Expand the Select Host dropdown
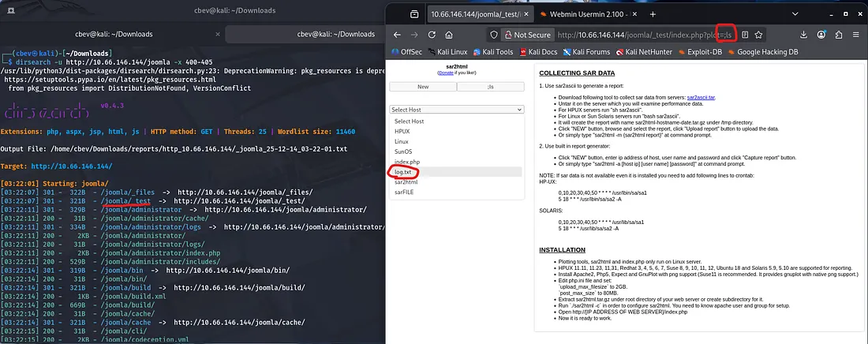868x344 pixels. tap(457, 110)
